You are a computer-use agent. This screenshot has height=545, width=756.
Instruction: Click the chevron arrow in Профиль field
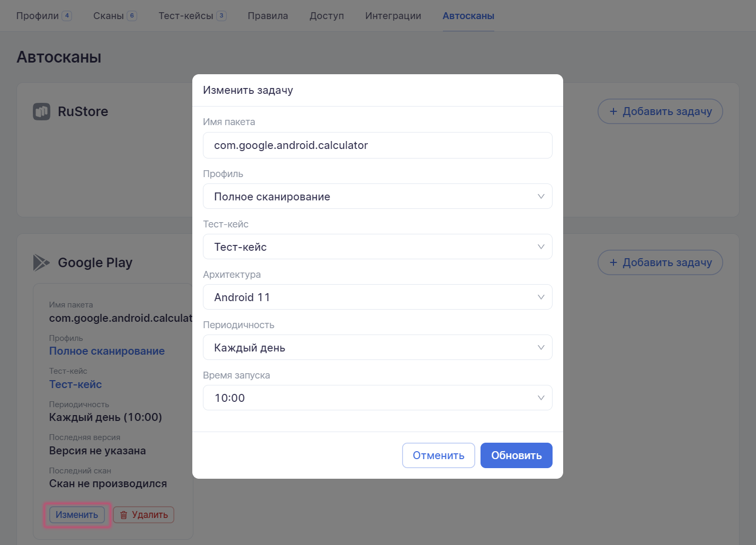pos(541,196)
